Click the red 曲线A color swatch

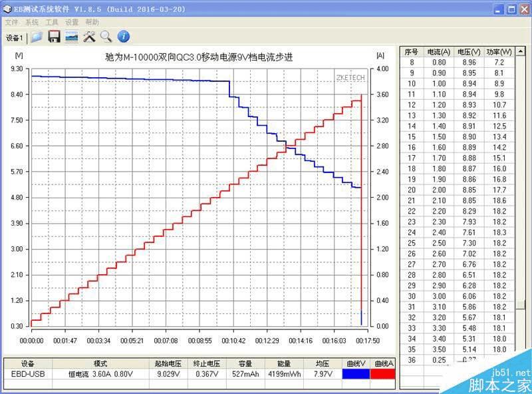click(x=383, y=374)
